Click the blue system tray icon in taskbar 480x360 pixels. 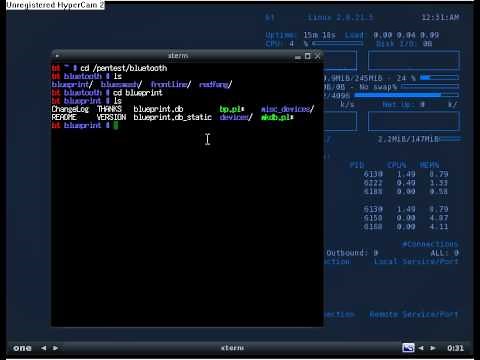[x=408, y=348]
